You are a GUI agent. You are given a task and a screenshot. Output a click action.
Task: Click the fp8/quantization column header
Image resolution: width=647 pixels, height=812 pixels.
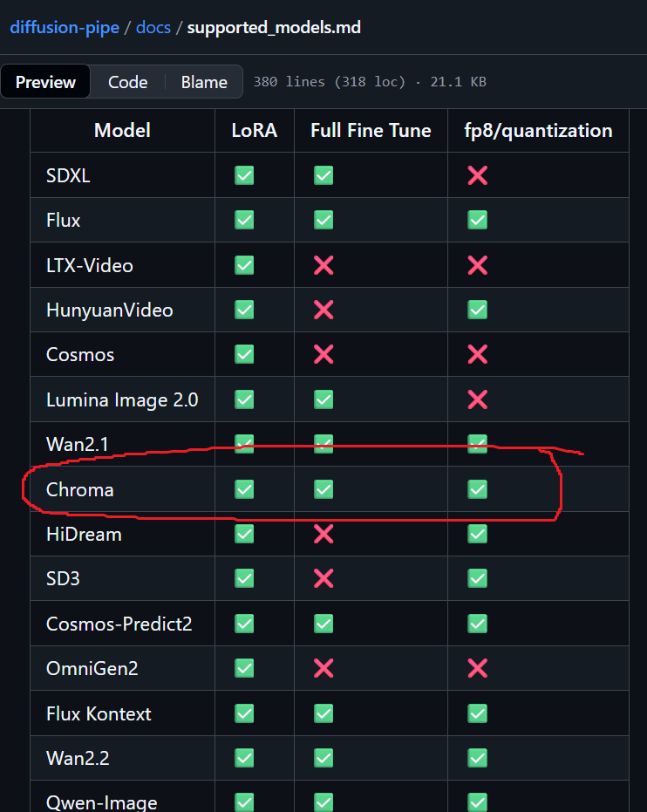[538, 130]
